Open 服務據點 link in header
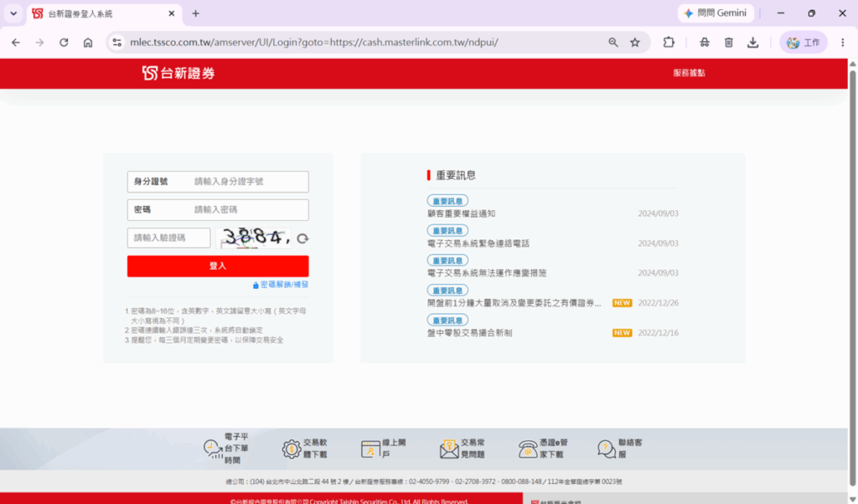 pyautogui.click(x=689, y=73)
